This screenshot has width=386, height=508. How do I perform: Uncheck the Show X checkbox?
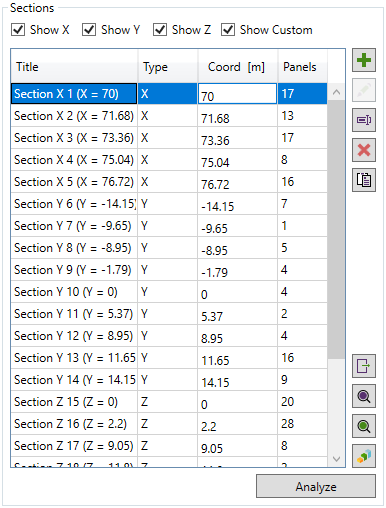18,30
